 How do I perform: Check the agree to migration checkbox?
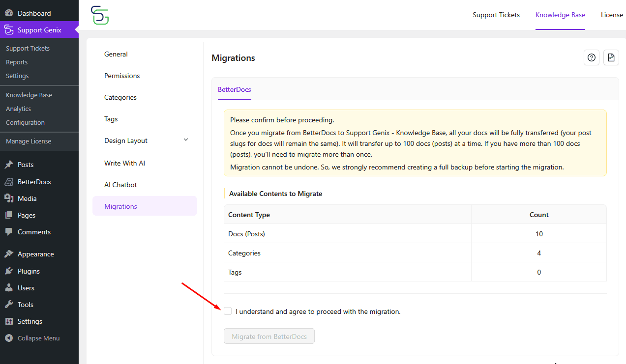[228, 311]
